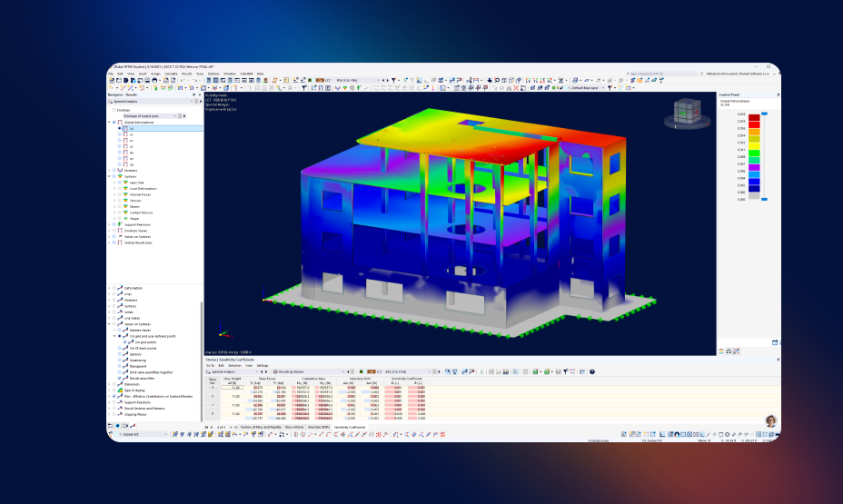
Task: Click the help icon in the table toolbar
Action: [x=592, y=371]
